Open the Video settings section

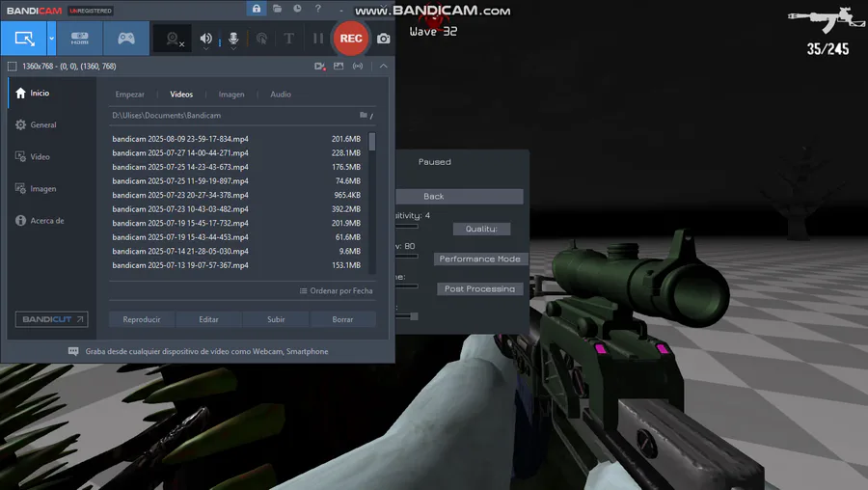(x=52, y=156)
